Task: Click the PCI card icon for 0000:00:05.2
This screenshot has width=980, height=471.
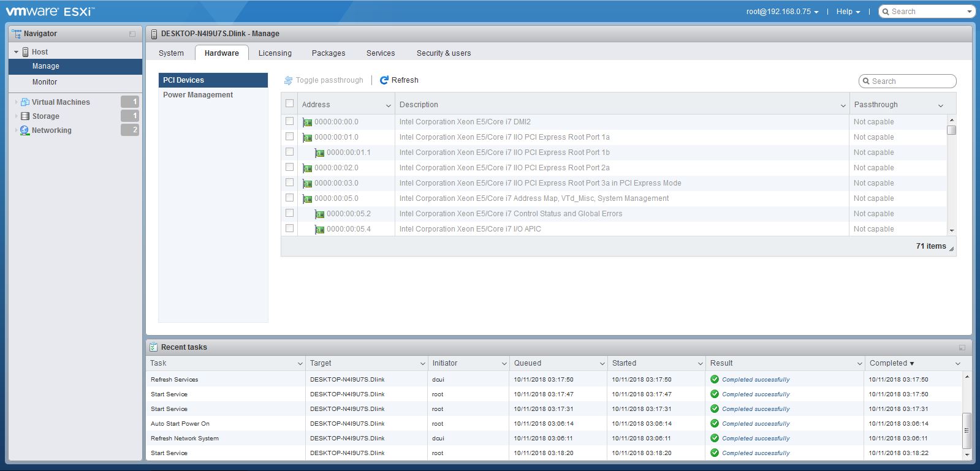Action: tap(320, 214)
